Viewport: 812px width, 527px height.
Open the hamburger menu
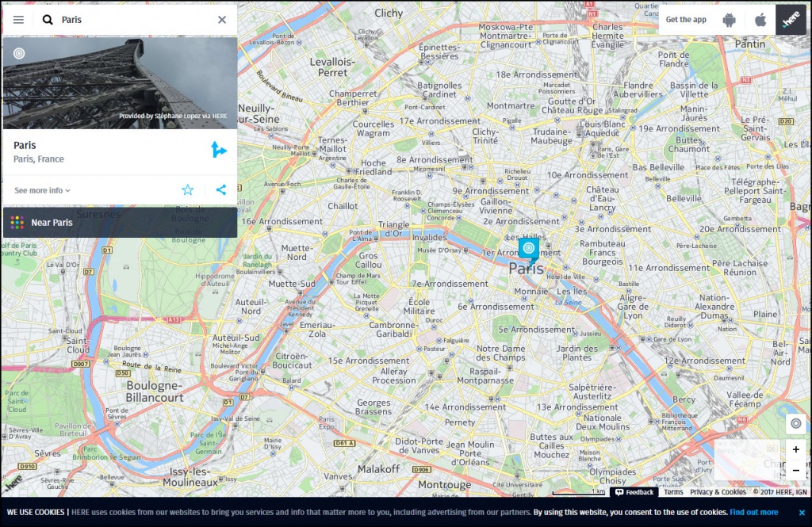(18, 20)
